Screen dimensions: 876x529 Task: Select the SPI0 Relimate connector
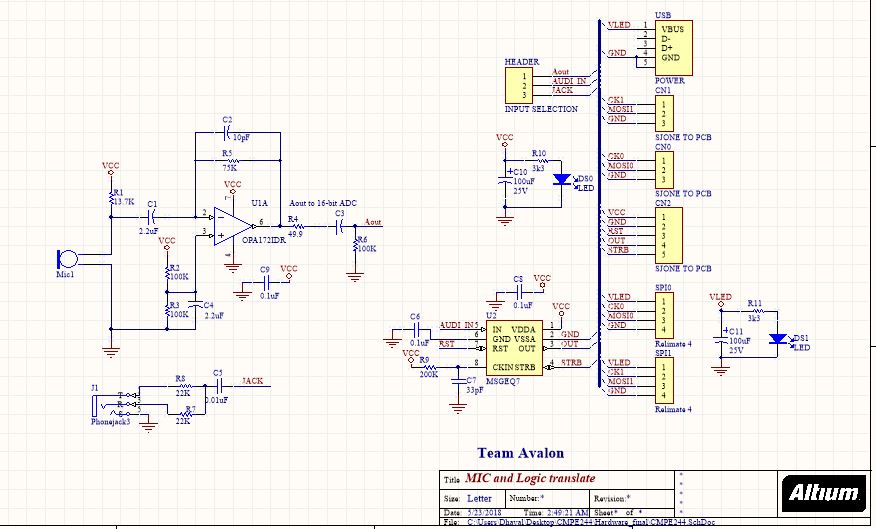(664, 316)
